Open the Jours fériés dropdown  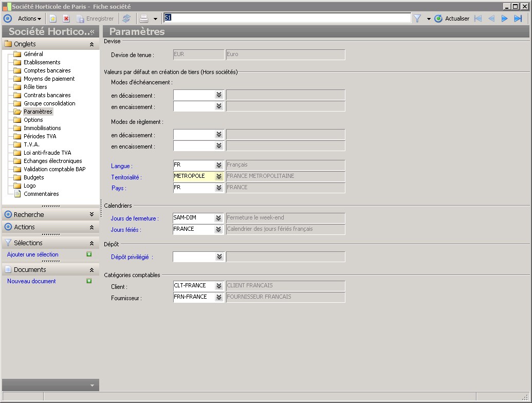[219, 229]
